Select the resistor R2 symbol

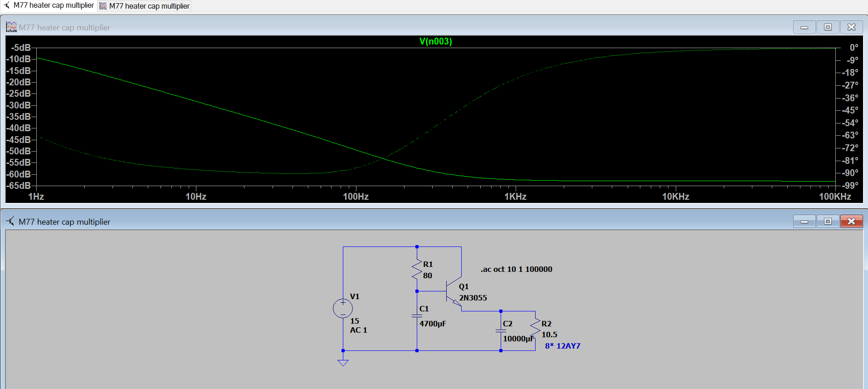click(535, 328)
